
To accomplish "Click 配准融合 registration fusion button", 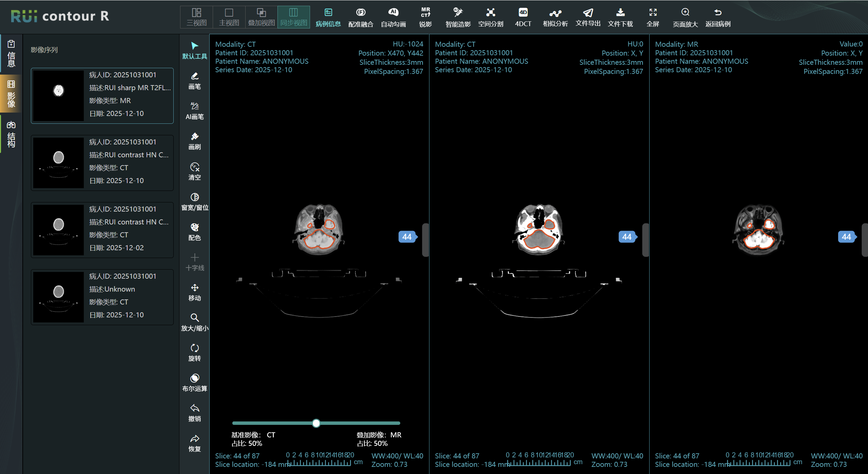I will tap(361, 17).
